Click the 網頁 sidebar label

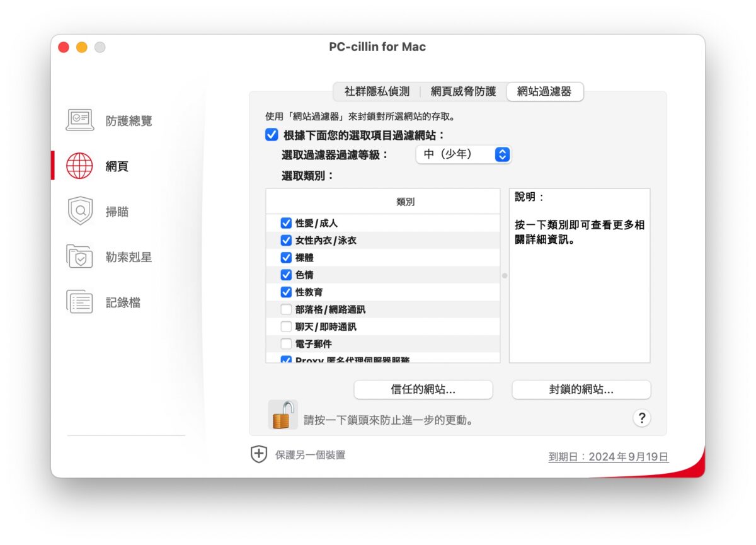(117, 166)
